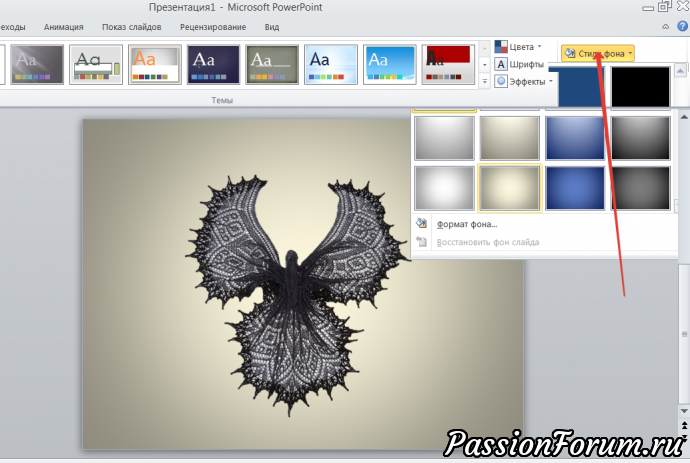Open the Стили фона dropdown

[598, 52]
